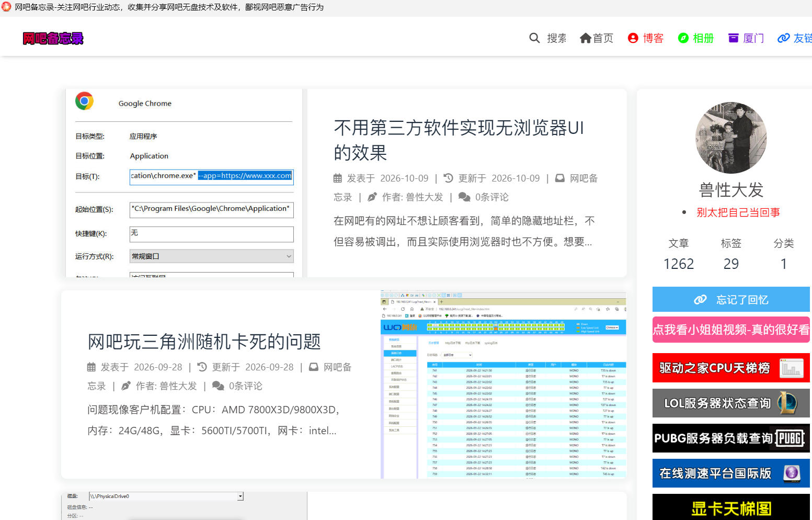Open article 网吧玩三角洲随机卡死的问题
Viewport: 812px width, 520px height.
(x=204, y=342)
